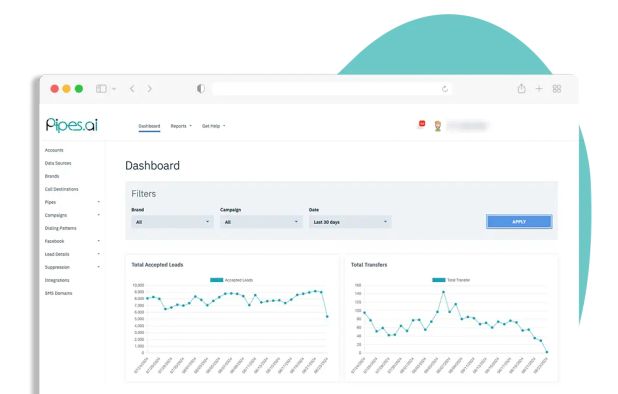Viewport: 618px width, 394px height.
Task: Expand the Facebook sidebar section arrow
Action: click(x=99, y=241)
